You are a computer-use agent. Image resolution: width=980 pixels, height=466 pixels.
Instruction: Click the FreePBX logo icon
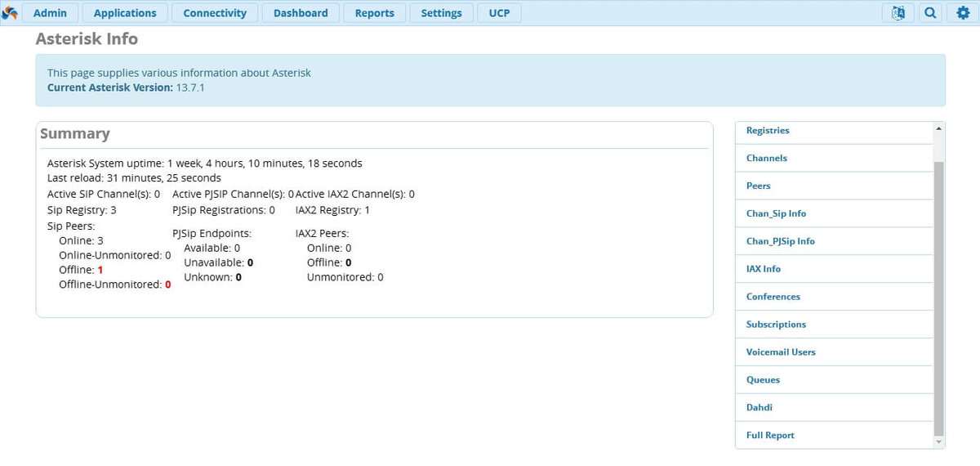[x=10, y=13]
